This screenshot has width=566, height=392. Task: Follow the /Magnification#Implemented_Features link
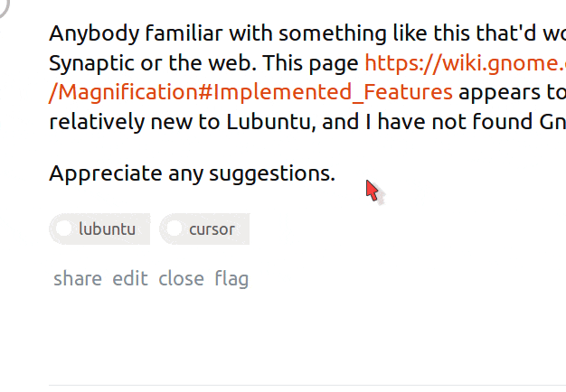pos(251,92)
